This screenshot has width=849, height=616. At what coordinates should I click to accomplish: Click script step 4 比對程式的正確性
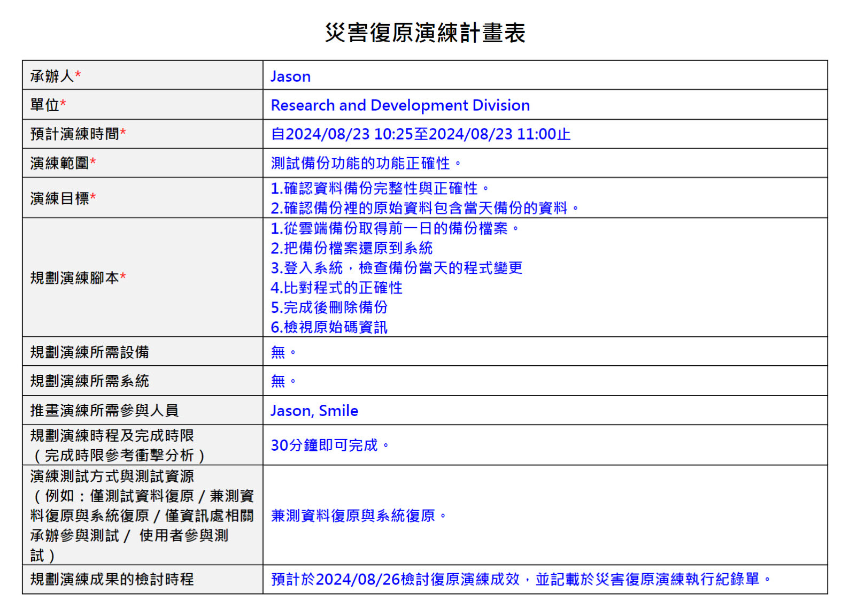(336, 288)
